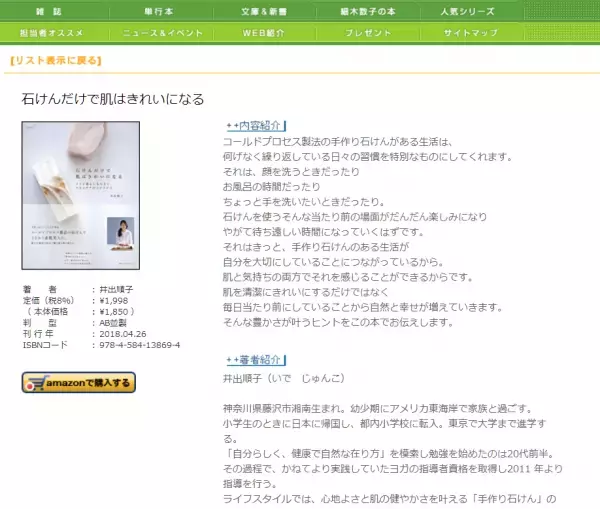This screenshot has height=509, width=600.
Task: Open the 雑誌 navigation tab
Action: (49, 11)
